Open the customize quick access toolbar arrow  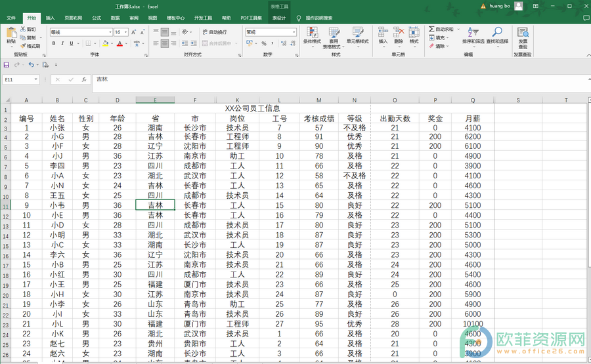pyautogui.click(x=56, y=65)
